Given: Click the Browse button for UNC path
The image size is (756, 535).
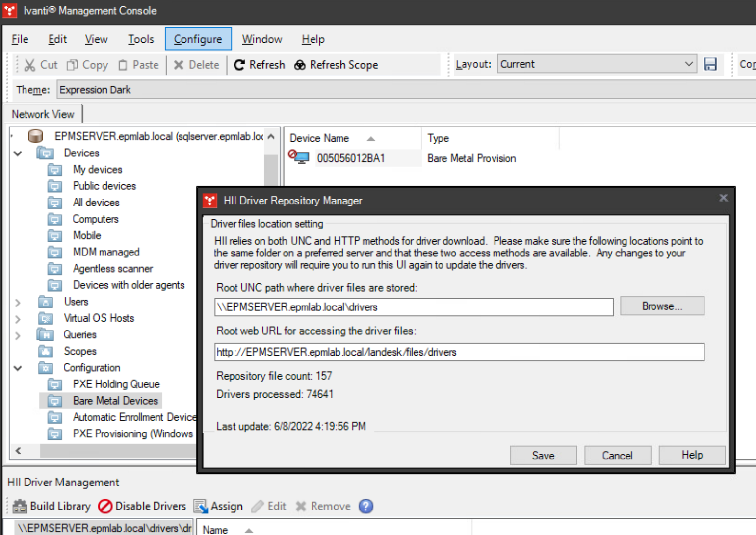Looking at the screenshot, I should click(662, 306).
